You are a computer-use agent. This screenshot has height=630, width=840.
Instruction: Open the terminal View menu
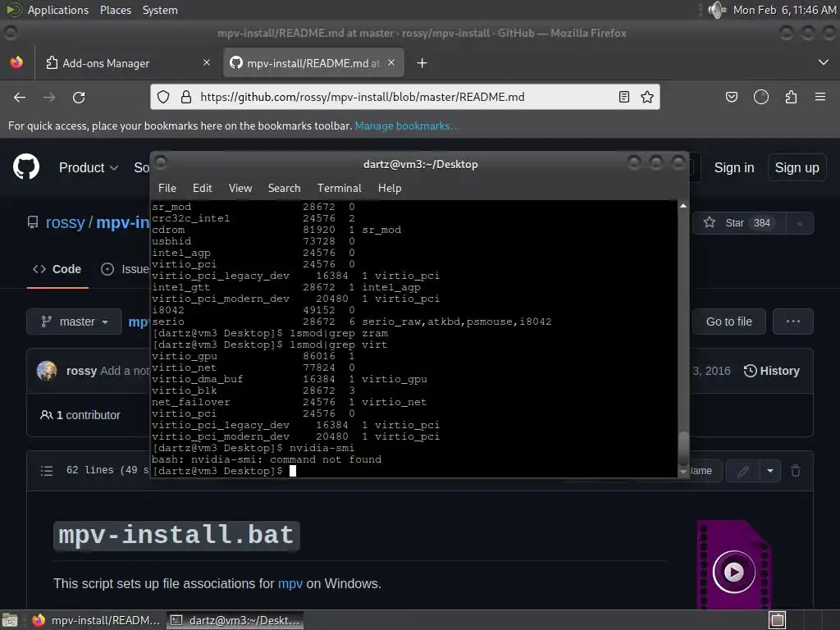[240, 188]
